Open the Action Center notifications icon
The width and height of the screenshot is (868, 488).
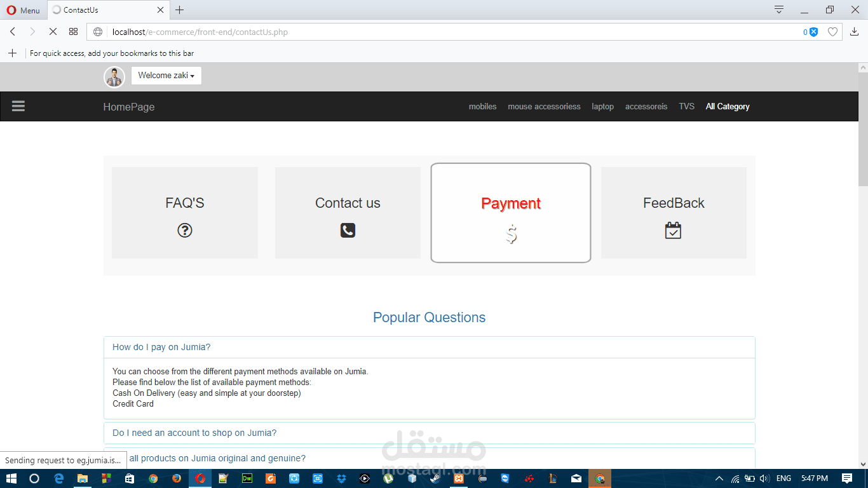(x=847, y=478)
